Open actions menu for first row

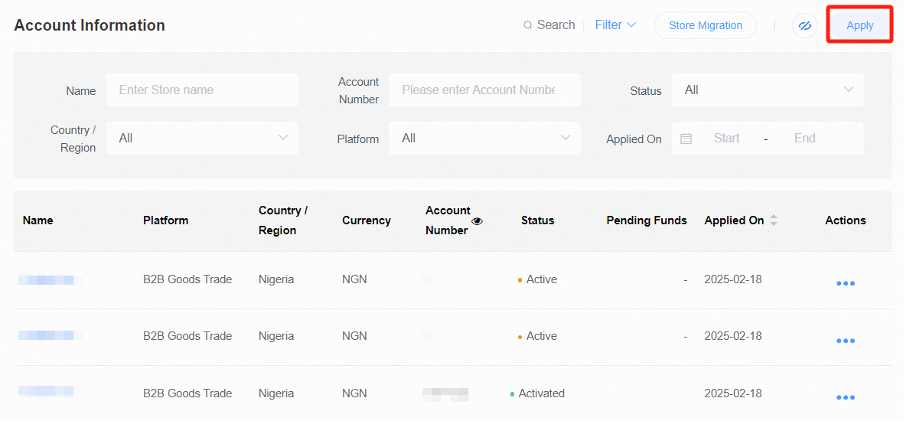(845, 284)
